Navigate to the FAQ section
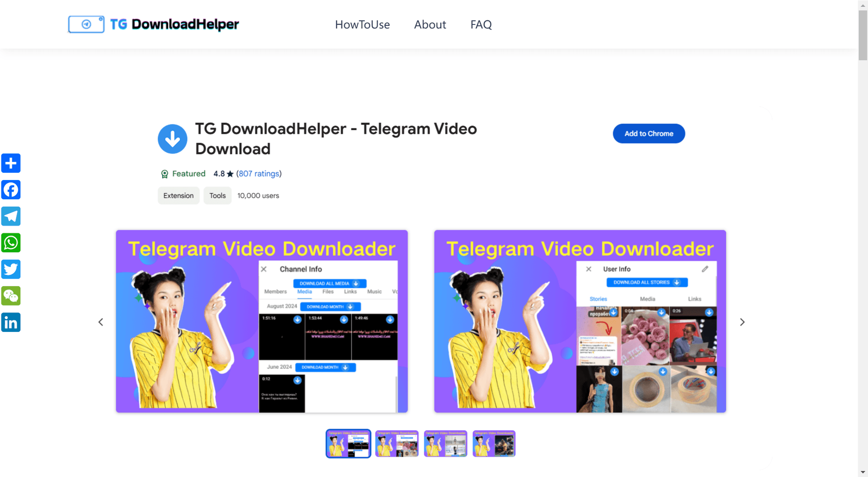This screenshot has width=868, height=477. click(481, 25)
